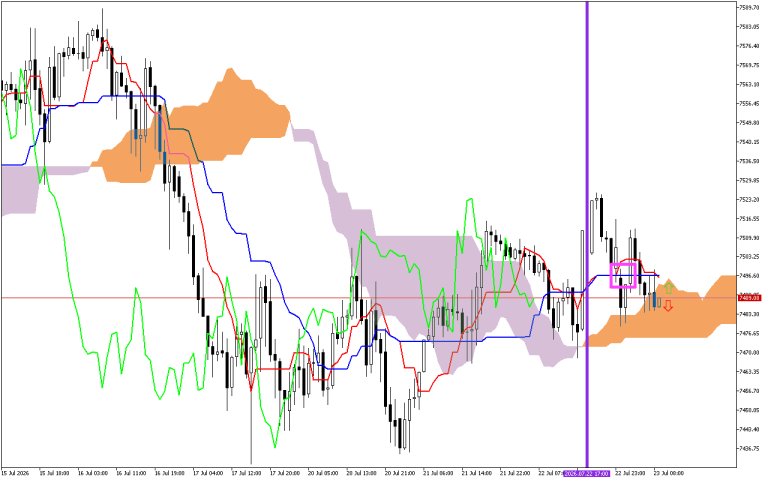The image size is (768, 480).
Task: Click price level 7529.85 on axis
Action: [x=749, y=180]
